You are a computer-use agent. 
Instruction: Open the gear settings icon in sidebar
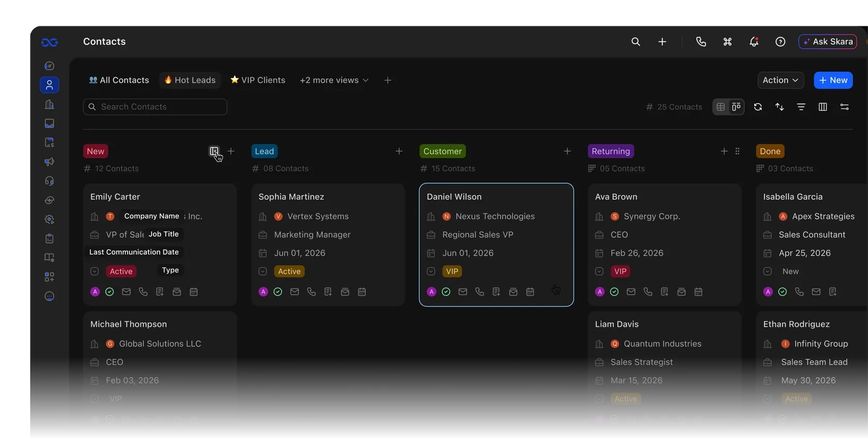(x=50, y=219)
